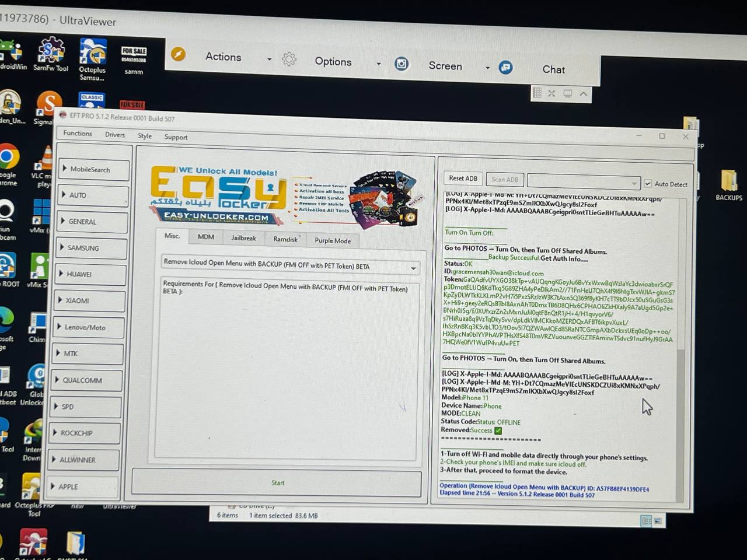Screen dimensions: 747x560
Task: Open the ROCKCHIP sidebar section
Action: click(x=85, y=433)
